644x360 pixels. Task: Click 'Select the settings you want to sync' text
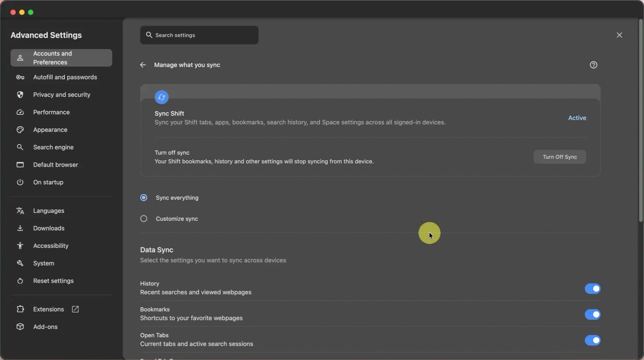213,260
